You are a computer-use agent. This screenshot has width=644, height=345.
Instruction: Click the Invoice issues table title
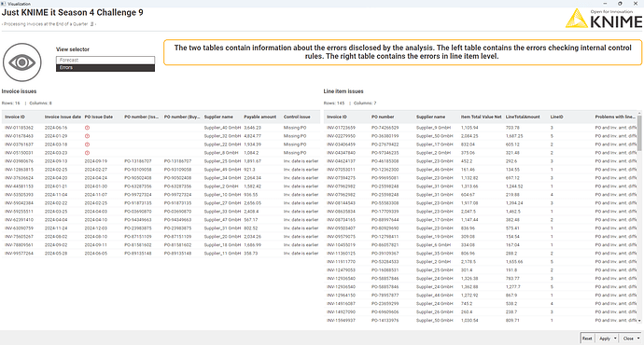point(19,91)
